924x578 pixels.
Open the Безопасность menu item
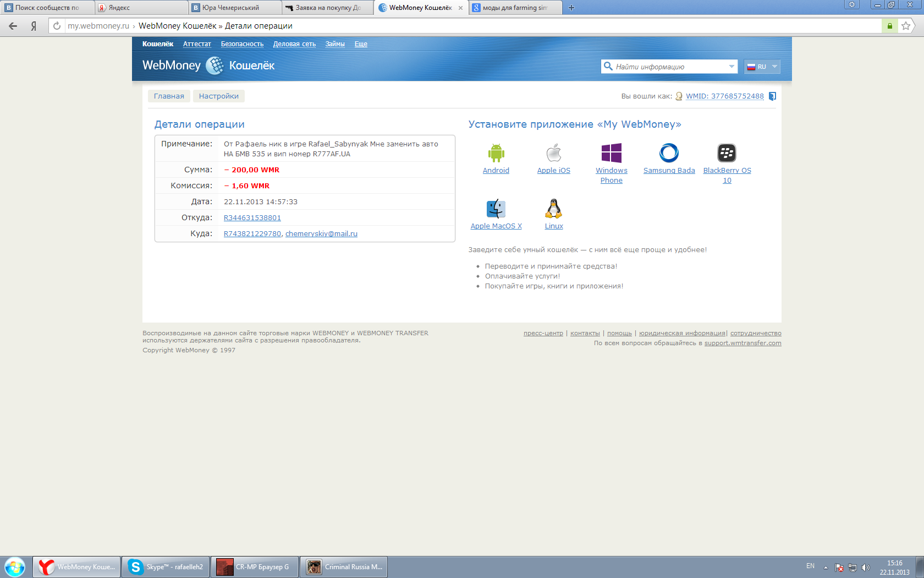pos(242,44)
